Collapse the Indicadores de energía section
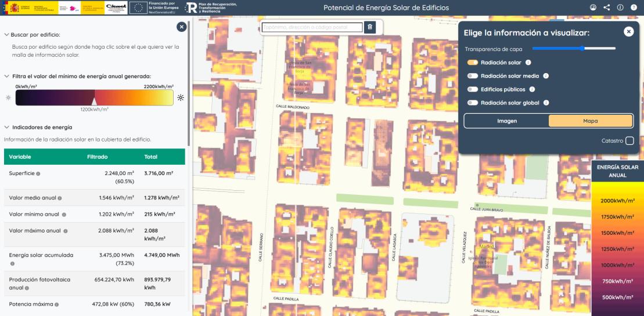The width and height of the screenshot is (644, 316). 6,127
